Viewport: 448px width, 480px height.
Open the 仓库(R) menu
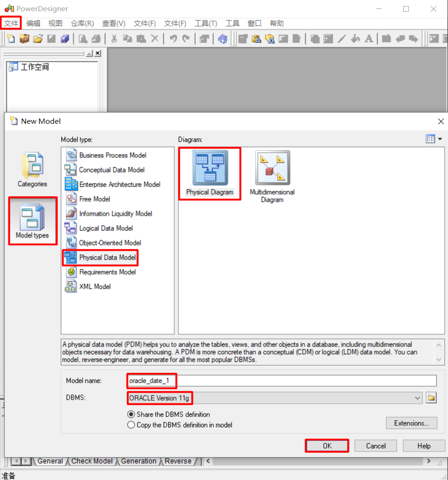tap(82, 23)
